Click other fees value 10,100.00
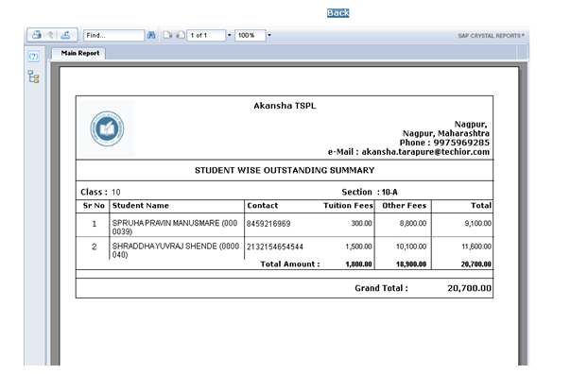The image size is (588, 374). click(x=411, y=246)
